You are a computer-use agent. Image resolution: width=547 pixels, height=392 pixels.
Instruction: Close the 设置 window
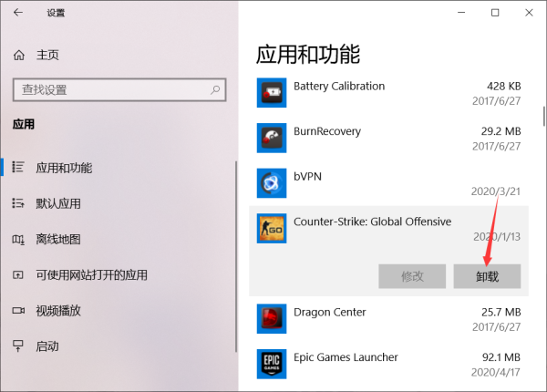tap(529, 13)
